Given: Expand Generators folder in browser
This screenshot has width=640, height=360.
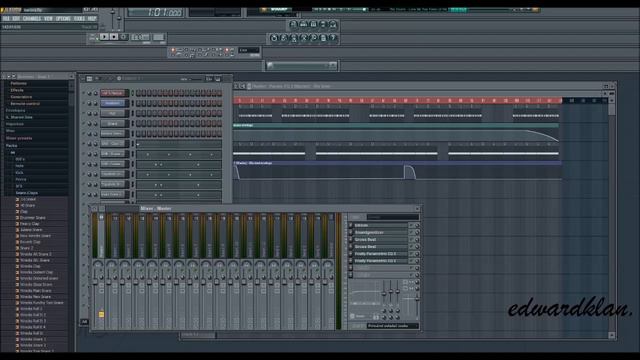Looking at the screenshot, I should 21,97.
